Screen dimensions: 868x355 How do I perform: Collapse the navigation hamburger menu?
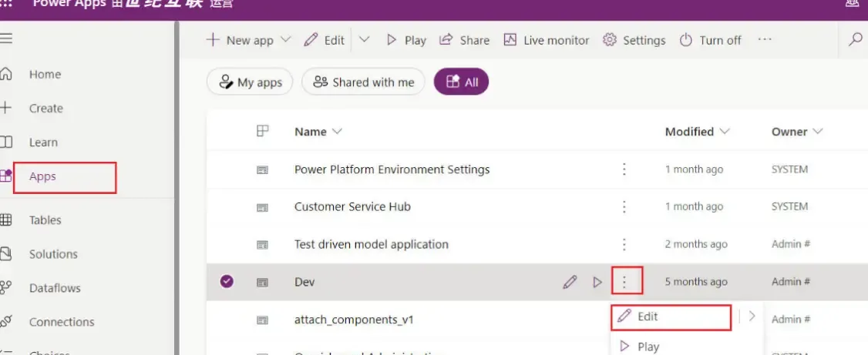[x=5, y=39]
